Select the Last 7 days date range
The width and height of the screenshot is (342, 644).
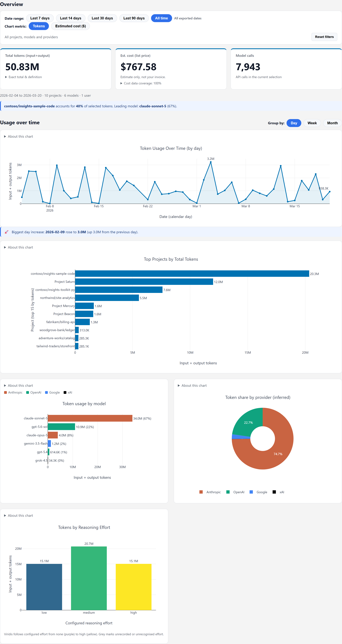[40, 18]
